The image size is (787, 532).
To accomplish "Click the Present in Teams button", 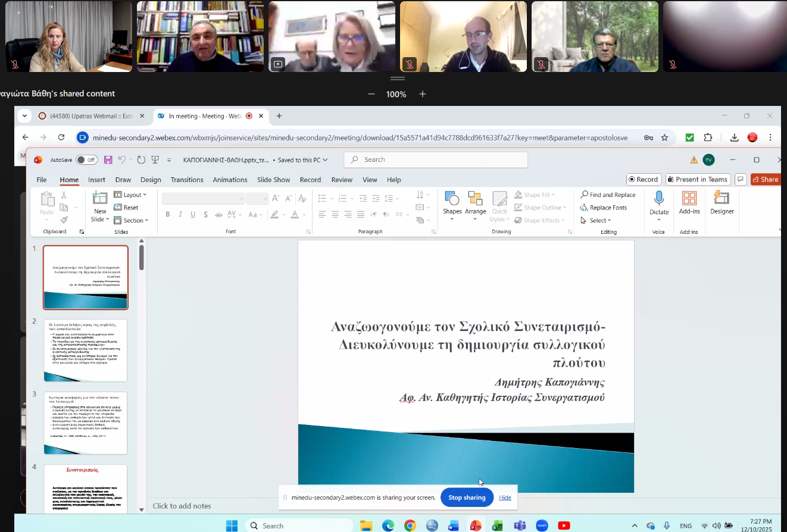I will click(697, 179).
